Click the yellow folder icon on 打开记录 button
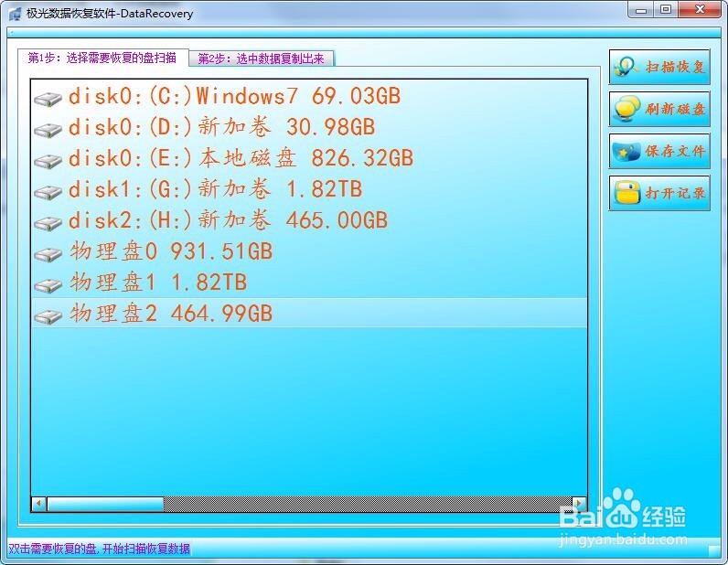This screenshot has width=728, height=565. (x=626, y=193)
